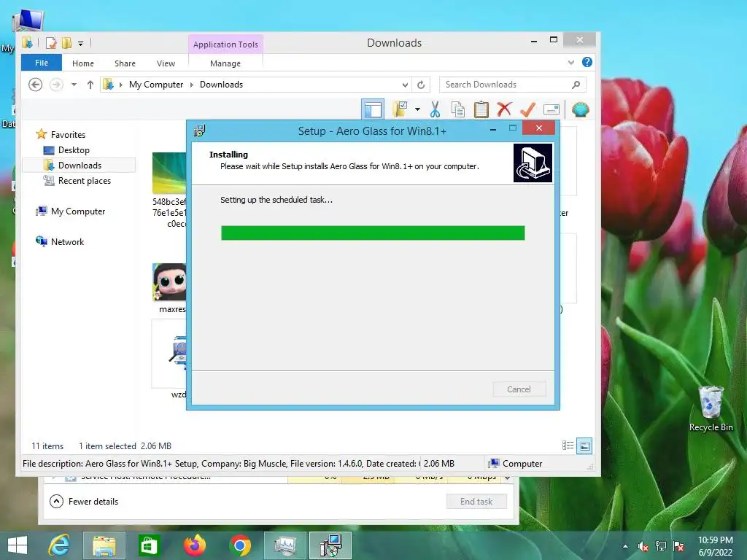Click the copy documents icon
Screen dimensions: 747x560
(458, 109)
